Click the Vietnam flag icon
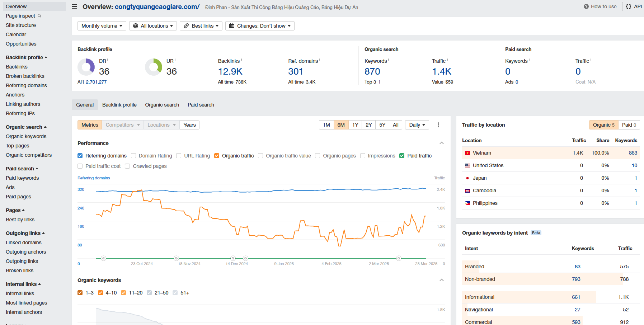Viewport: 644px width, 325px height. (x=467, y=153)
